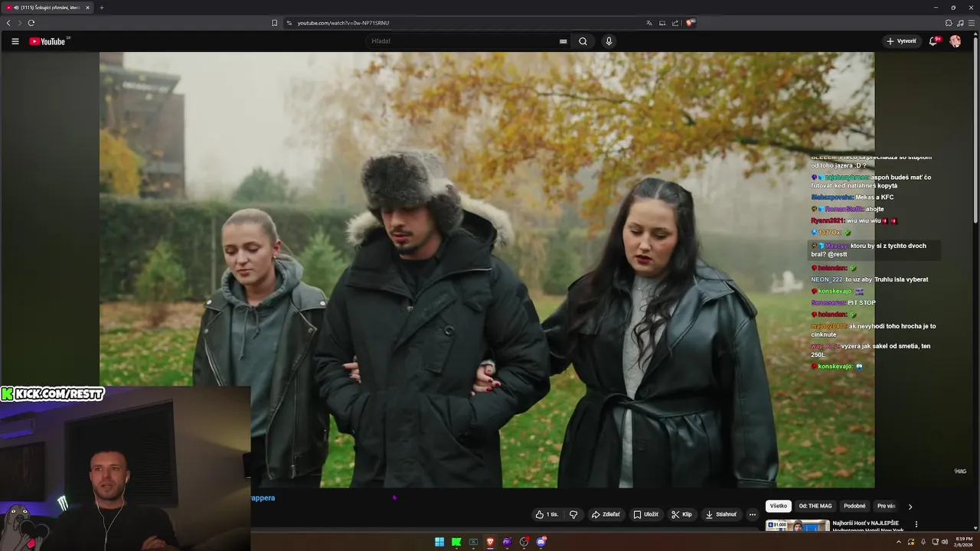Screen dimensions: 980x551
Task: Click chat message 'PIT STOP'
Action: pyautogui.click(x=861, y=303)
